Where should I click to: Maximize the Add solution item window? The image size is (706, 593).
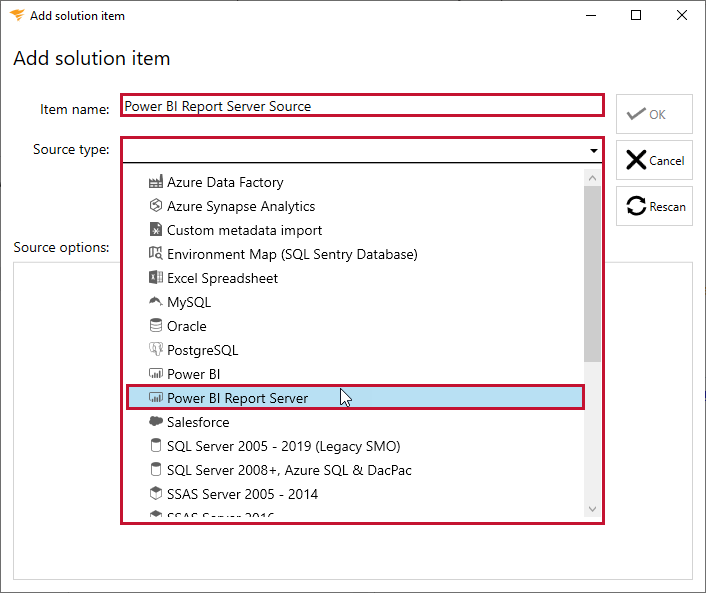[636, 15]
